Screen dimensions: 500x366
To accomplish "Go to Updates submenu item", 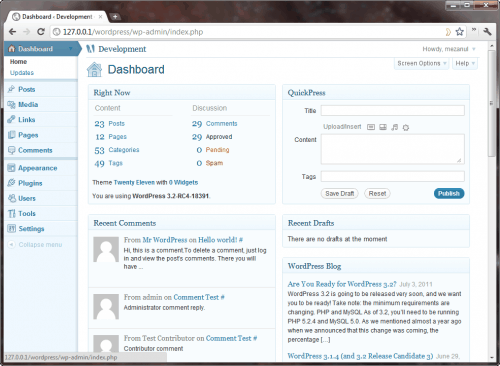I will coord(22,73).
